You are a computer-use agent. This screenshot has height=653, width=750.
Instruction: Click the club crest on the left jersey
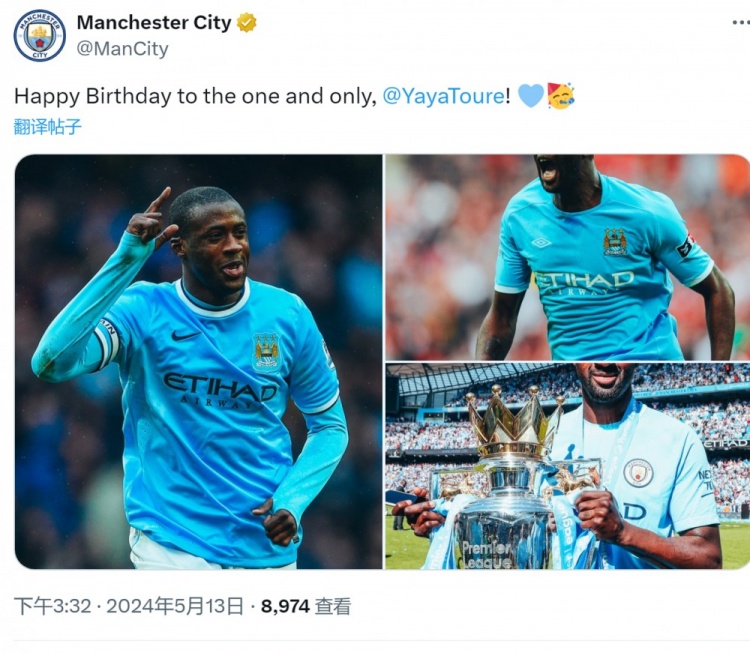click(266, 353)
